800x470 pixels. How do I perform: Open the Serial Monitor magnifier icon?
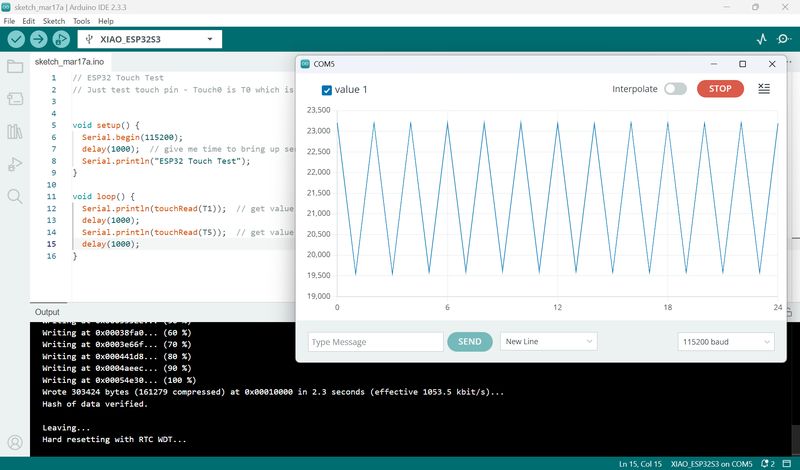pyautogui.click(x=784, y=39)
